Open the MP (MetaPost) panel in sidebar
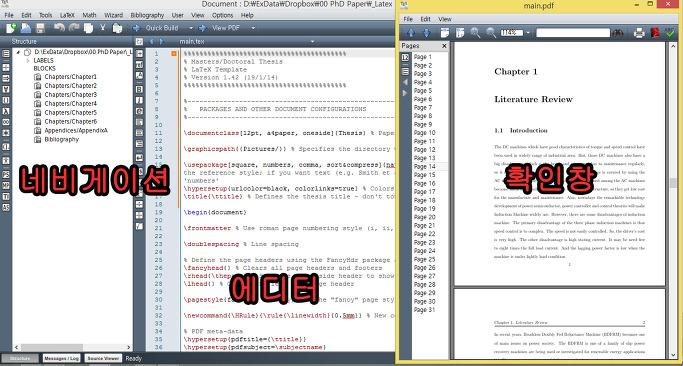 click(x=6, y=186)
